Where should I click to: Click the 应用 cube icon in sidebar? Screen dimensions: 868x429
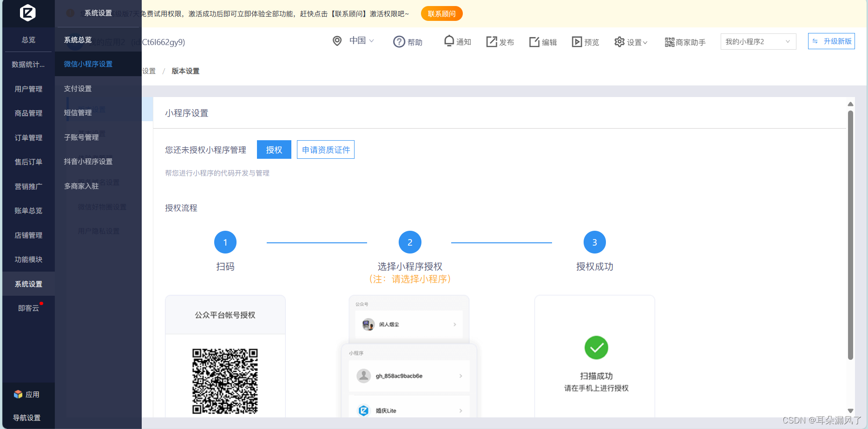(x=18, y=394)
